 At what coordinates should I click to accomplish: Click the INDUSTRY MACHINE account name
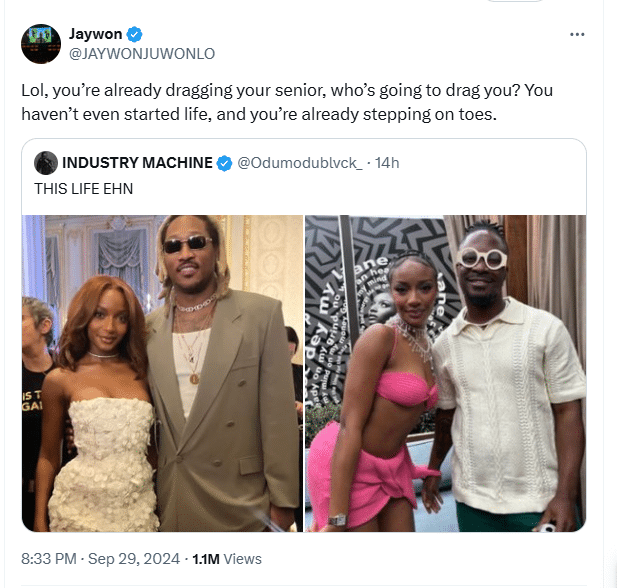pos(137,163)
